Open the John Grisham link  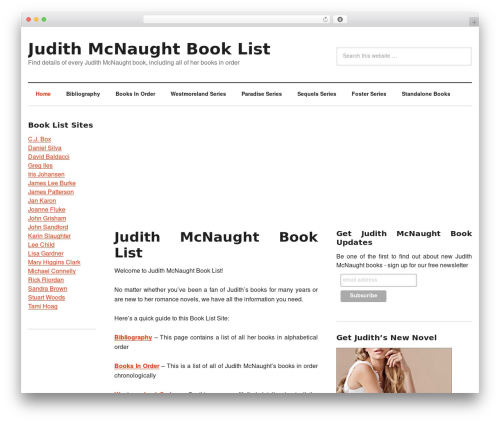pyautogui.click(x=47, y=218)
